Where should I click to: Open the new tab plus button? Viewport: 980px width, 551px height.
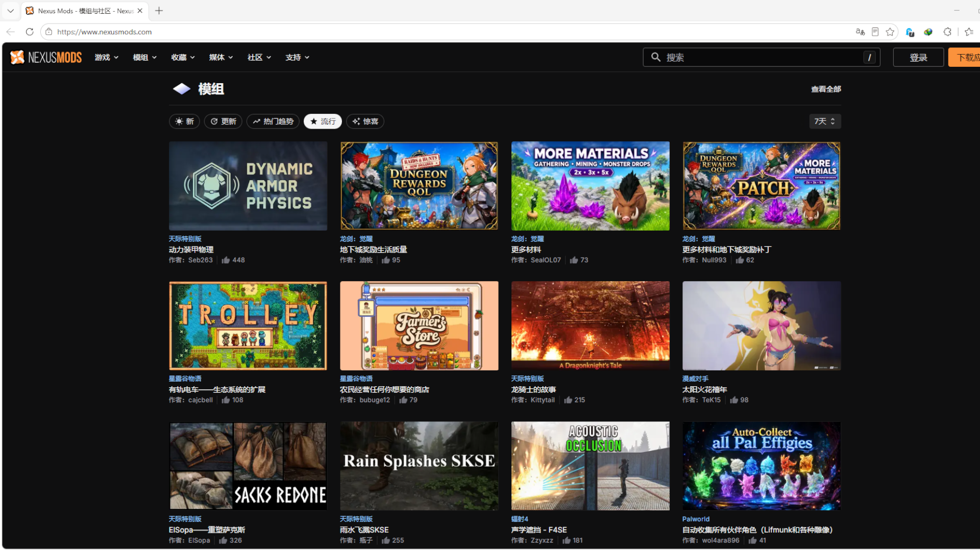tap(159, 11)
